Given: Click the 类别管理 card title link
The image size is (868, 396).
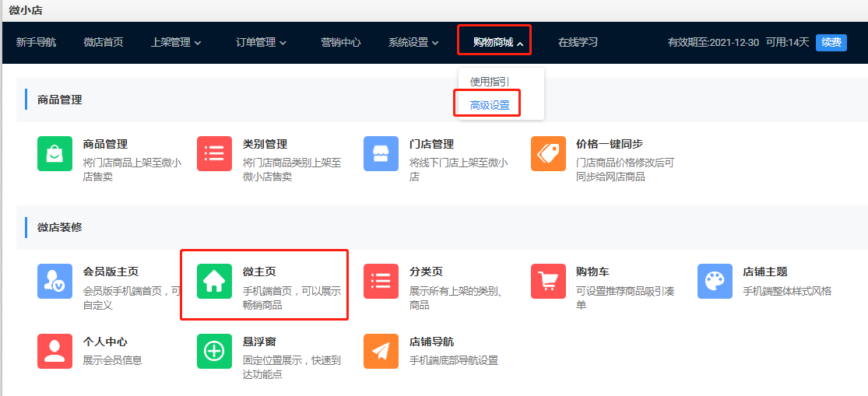Looking at the screenshot, I should pos(265,145).
